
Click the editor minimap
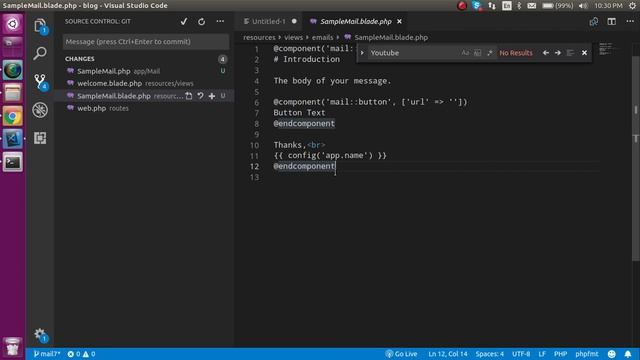tap(608, 49)
